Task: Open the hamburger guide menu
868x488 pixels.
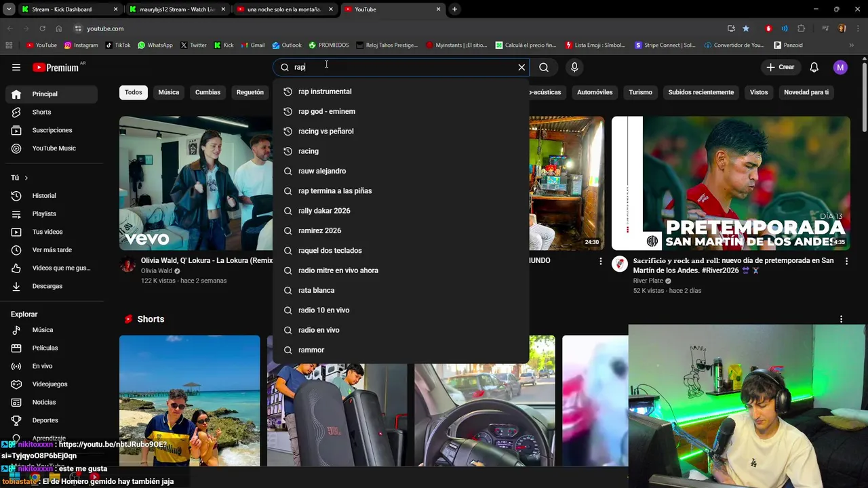Action: (16, 67)
